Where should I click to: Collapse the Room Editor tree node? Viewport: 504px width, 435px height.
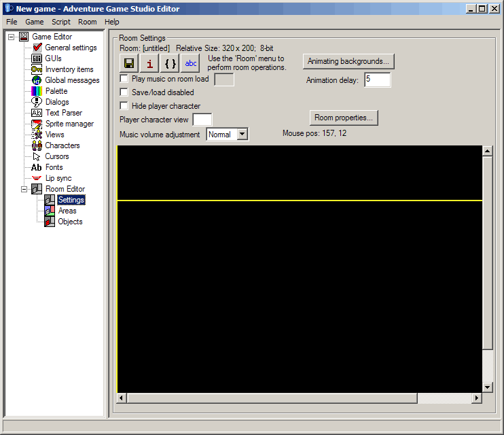tap(24, 189)
